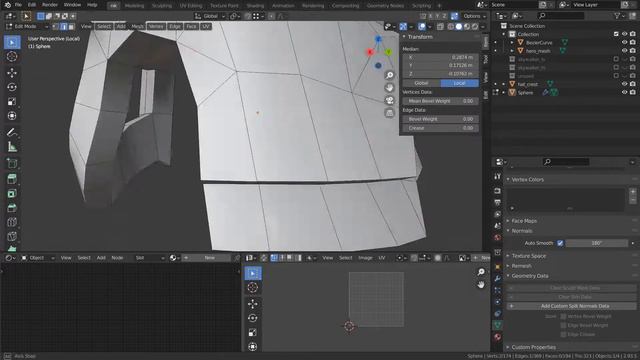Hide the Sphere object in outliner

(624, 93)
